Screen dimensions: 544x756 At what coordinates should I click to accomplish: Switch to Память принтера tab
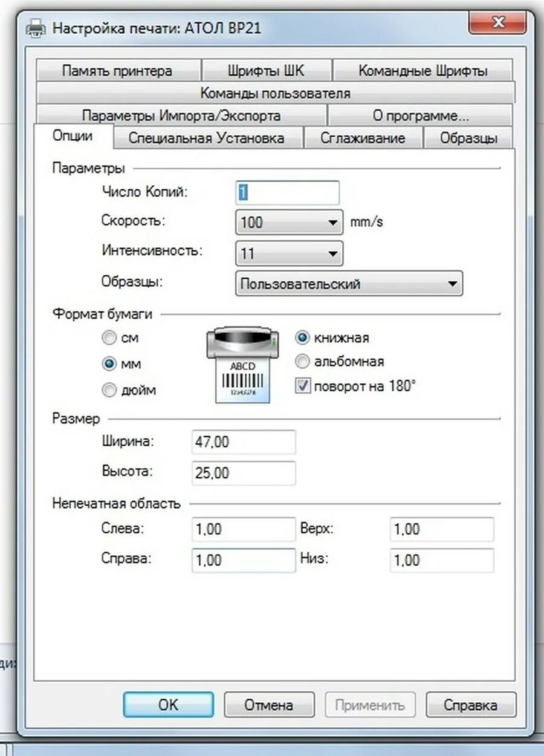117,71
